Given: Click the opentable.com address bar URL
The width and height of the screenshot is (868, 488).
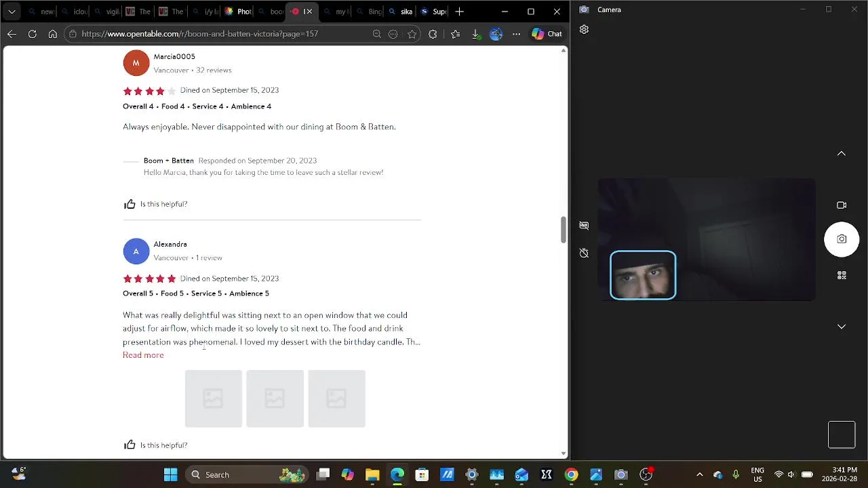Looking at the screenshot, I should pos(200,34).
